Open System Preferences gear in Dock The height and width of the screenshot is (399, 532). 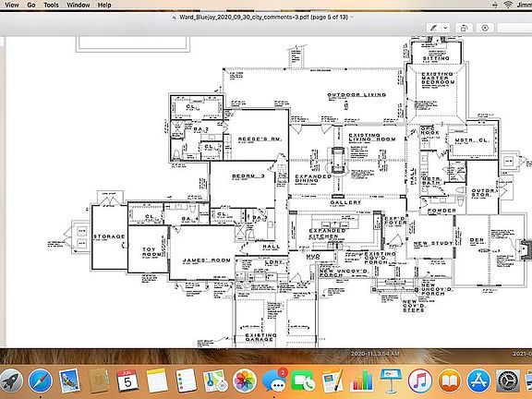(508, 381)
